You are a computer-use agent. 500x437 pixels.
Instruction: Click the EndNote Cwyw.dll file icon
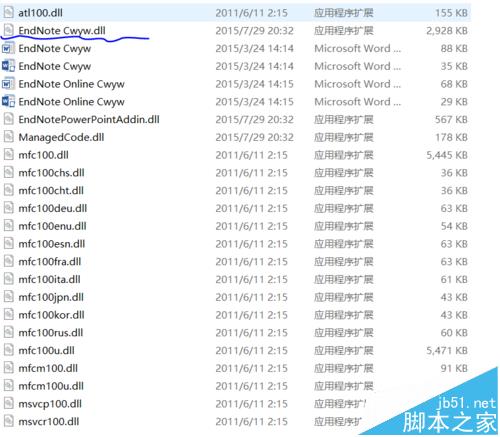tap(8, 30)
